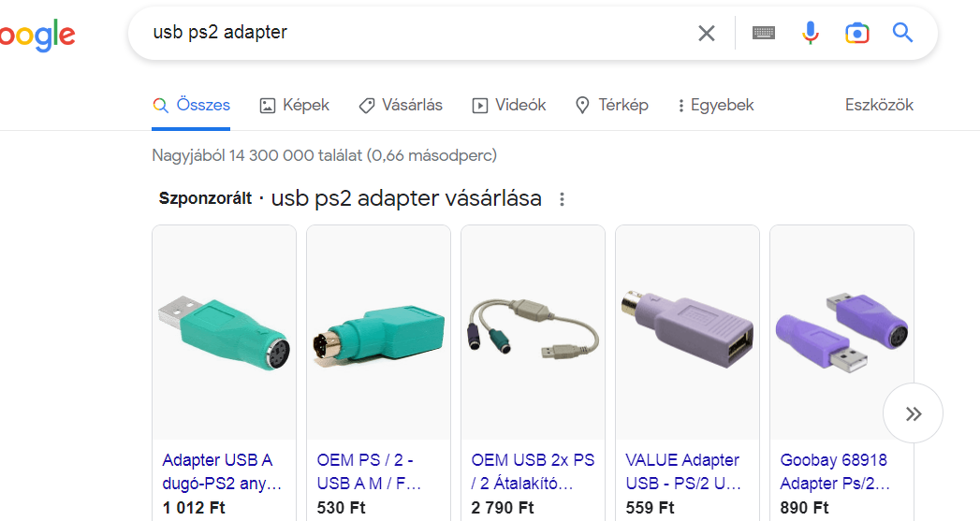Expand the Egyebek more options menu
This screenshot has width=980, height=521.
point(716,105)
